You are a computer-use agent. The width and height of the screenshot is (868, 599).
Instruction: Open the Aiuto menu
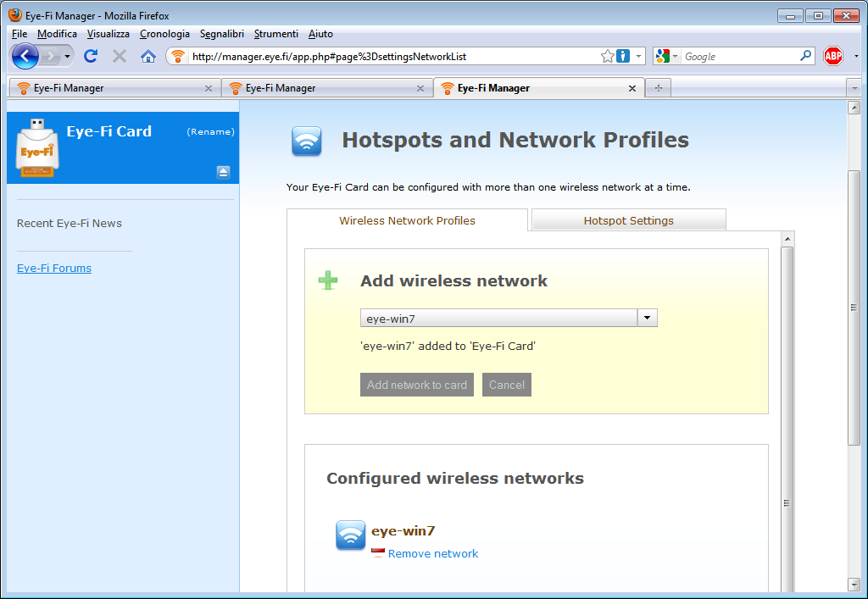[320, 34]
